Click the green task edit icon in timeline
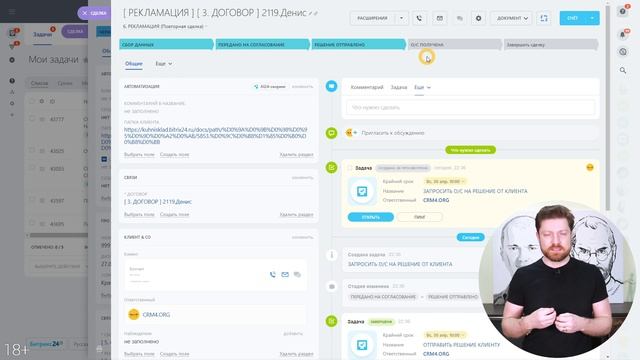Viewport: 640px width, 360px height. point(331,167)
